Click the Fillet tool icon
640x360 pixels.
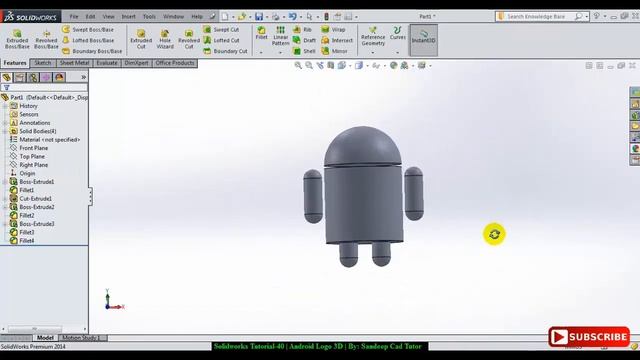(x=261, y=33)
